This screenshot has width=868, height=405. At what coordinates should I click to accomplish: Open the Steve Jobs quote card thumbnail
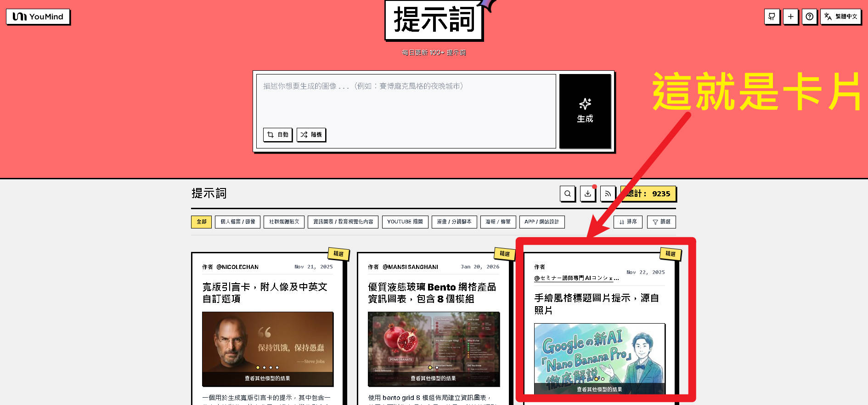point(268,342)
